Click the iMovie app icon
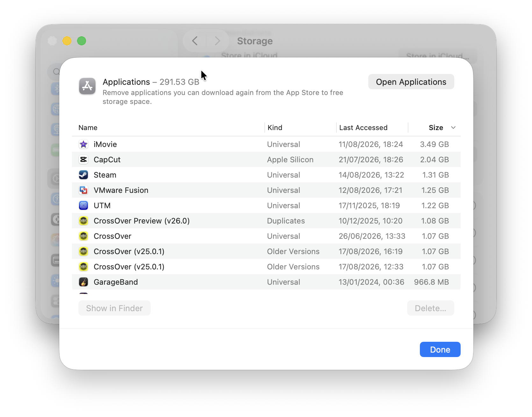The height and width of the screenshot is (417, 532). pyautogui.click(x=83, y=144)
